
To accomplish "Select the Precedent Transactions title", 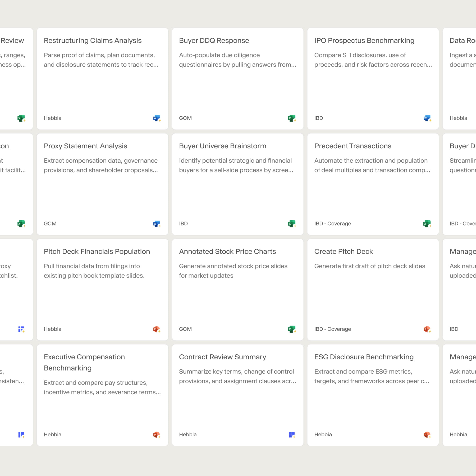I will pyautogui.click(x=353, y=146).
